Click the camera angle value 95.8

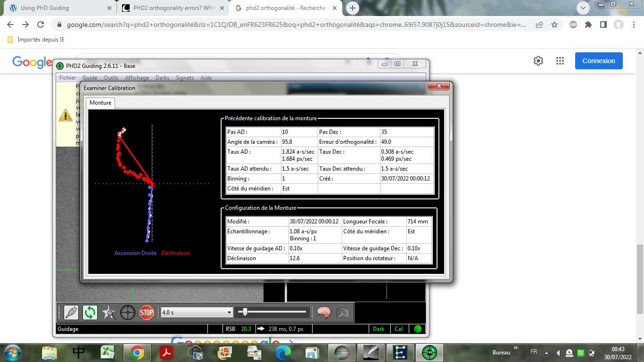[x=287, y=142]
